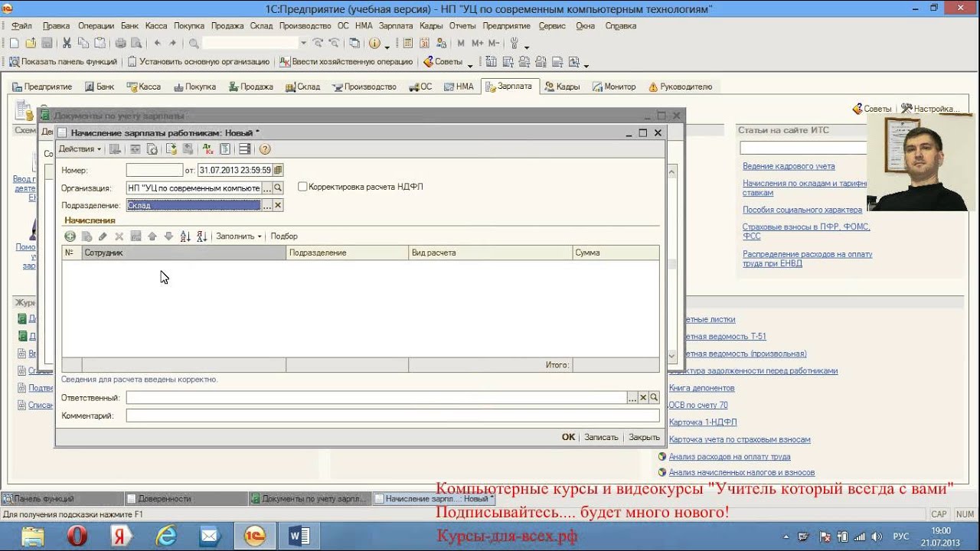Click the edit pencil icon in Начисления toolbar
The image size is (980, 551).
103,236
